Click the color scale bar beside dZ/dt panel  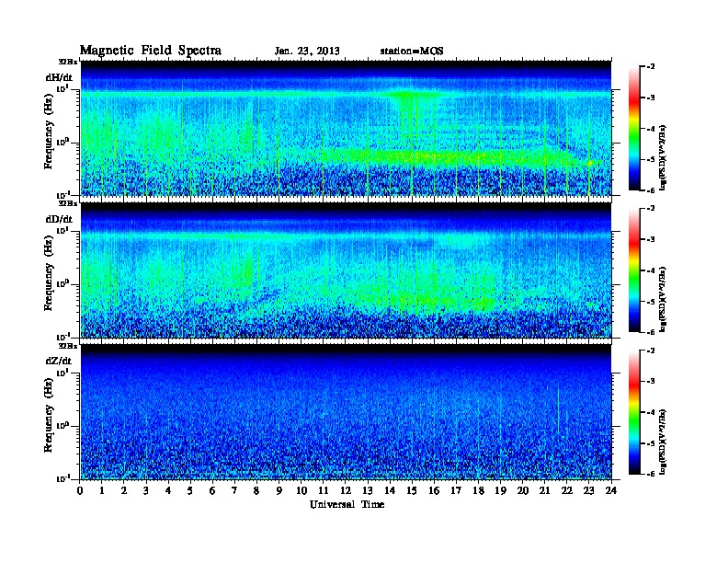pos(634,412)
